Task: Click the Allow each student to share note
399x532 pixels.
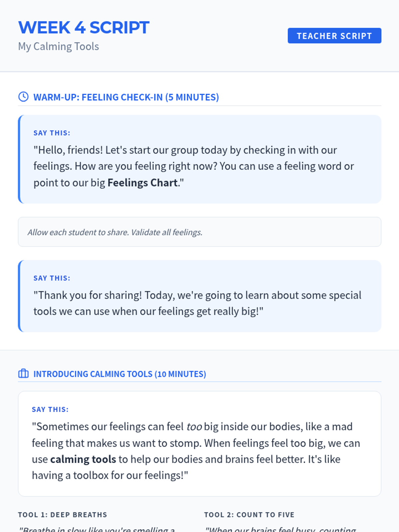Action: point(115,232)
